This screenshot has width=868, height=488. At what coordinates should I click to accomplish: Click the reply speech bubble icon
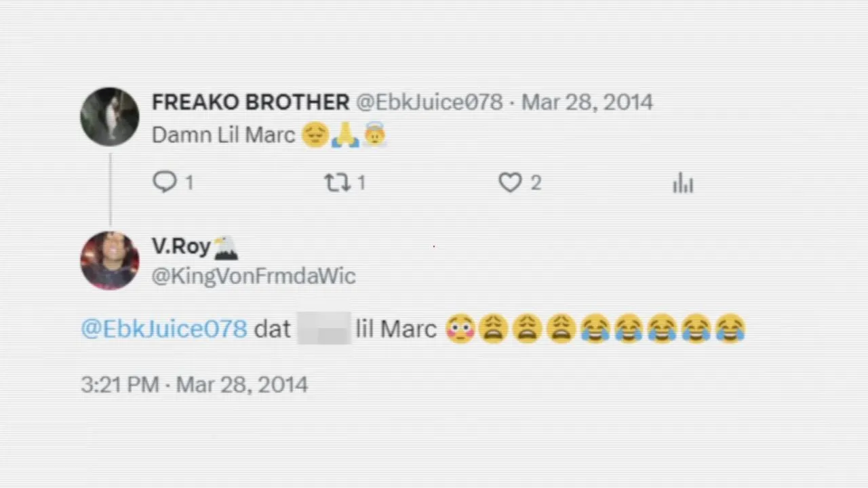(165, 182)
